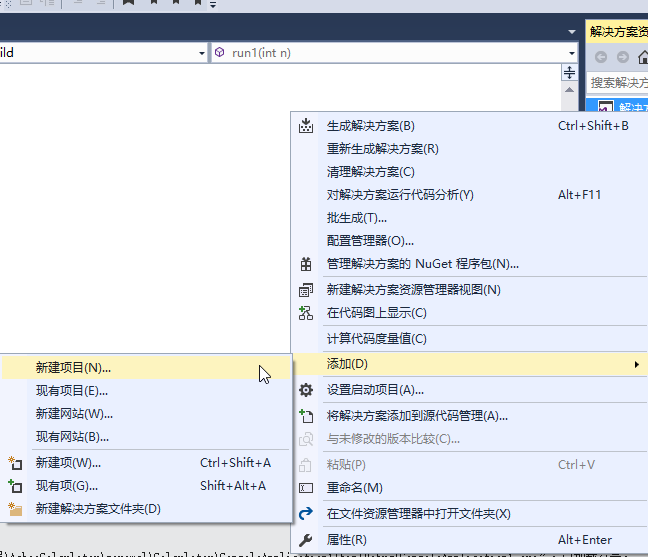The height and width of the screenshot is (557, 648).
Task: Select 现有项(G)... entry
Action: click(146, 486)
